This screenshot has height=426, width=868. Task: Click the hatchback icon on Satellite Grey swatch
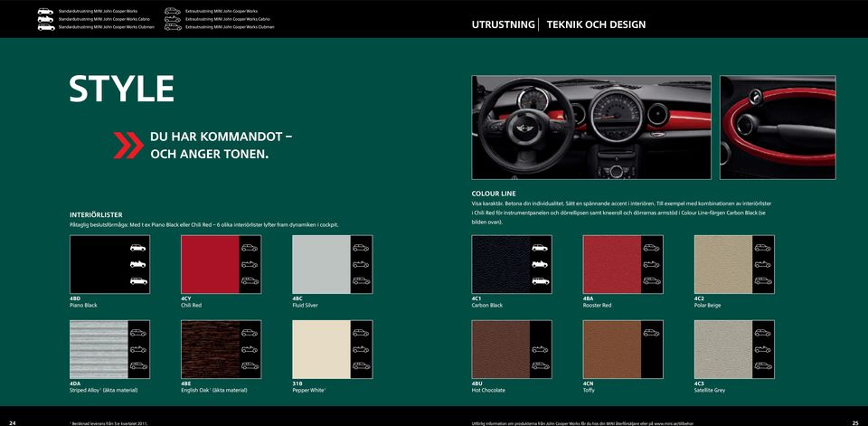[x=762, y=332]
